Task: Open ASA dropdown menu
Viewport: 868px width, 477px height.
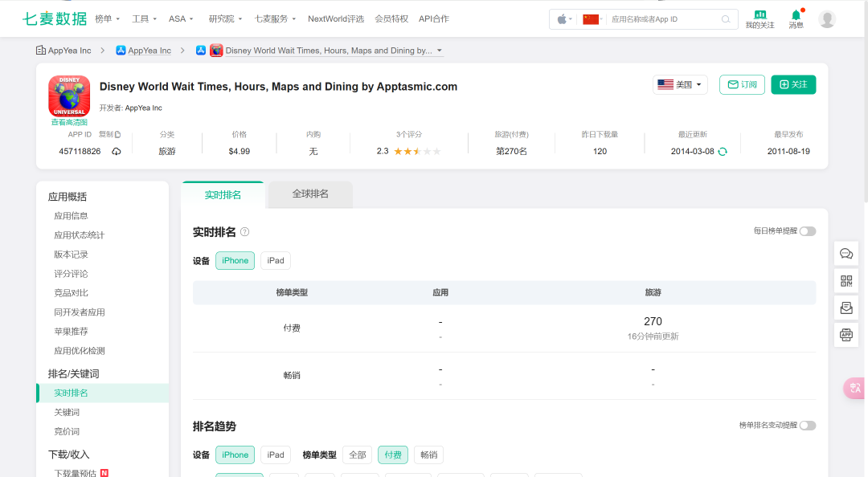Action: (x=181, y=18)
